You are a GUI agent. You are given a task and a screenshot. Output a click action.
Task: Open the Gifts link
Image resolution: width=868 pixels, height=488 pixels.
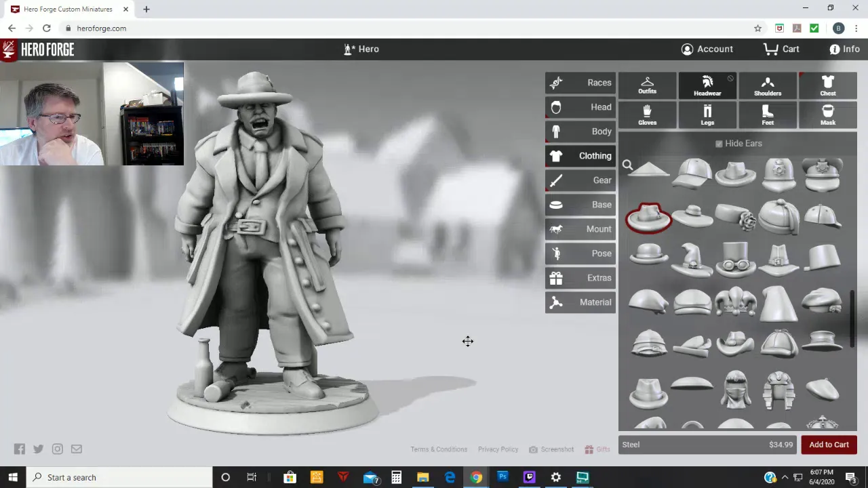click(597, 449)
